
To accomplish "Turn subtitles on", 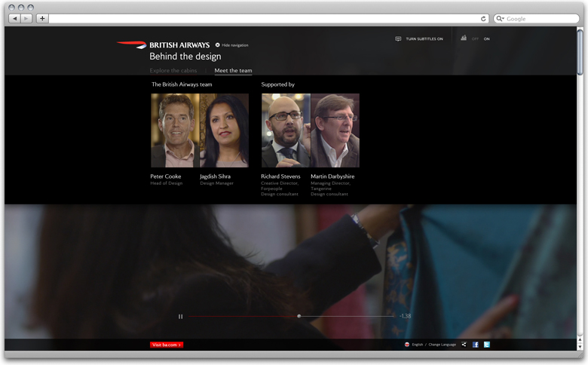I will point(424,39).
